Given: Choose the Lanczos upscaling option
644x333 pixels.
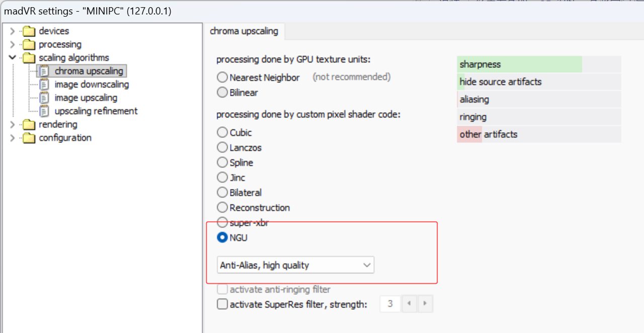Looking at the screenshot, I should click(222, 148).
